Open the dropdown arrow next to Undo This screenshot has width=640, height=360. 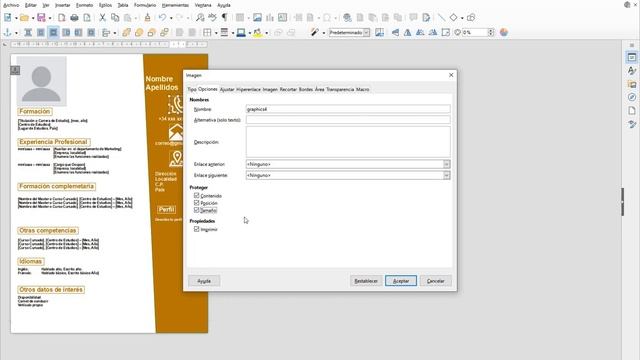coord(171,18)
